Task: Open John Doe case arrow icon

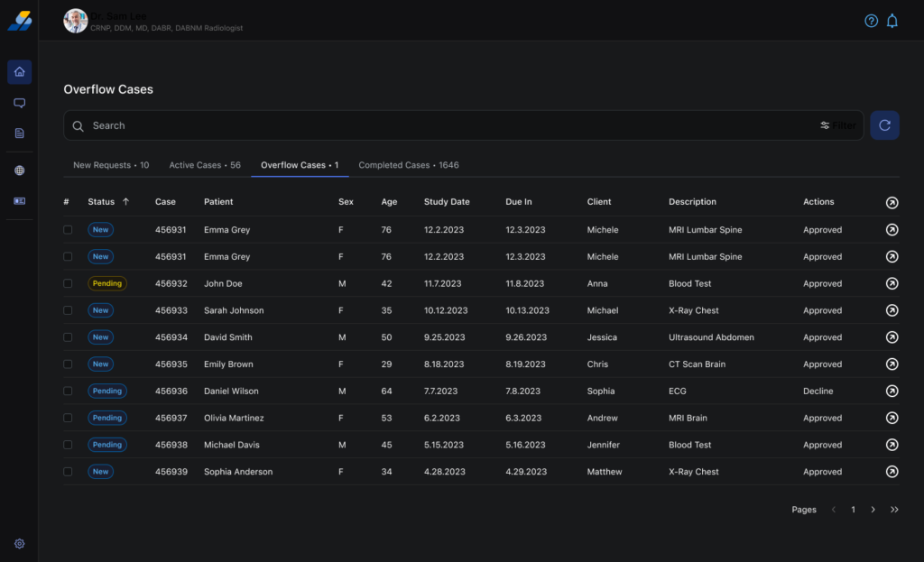Action: pyautogui.click(x=892, y=283)
